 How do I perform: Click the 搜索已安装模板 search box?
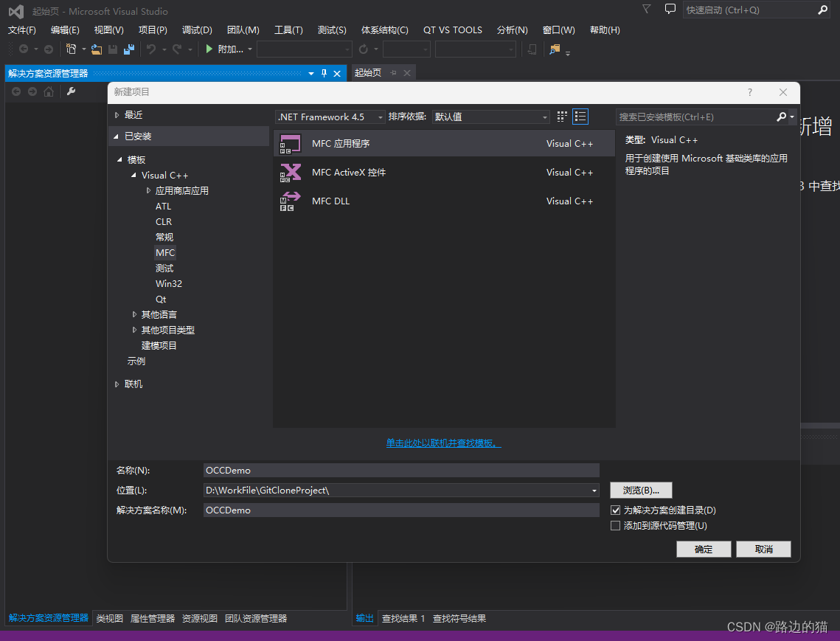click(x=696, y=117)
